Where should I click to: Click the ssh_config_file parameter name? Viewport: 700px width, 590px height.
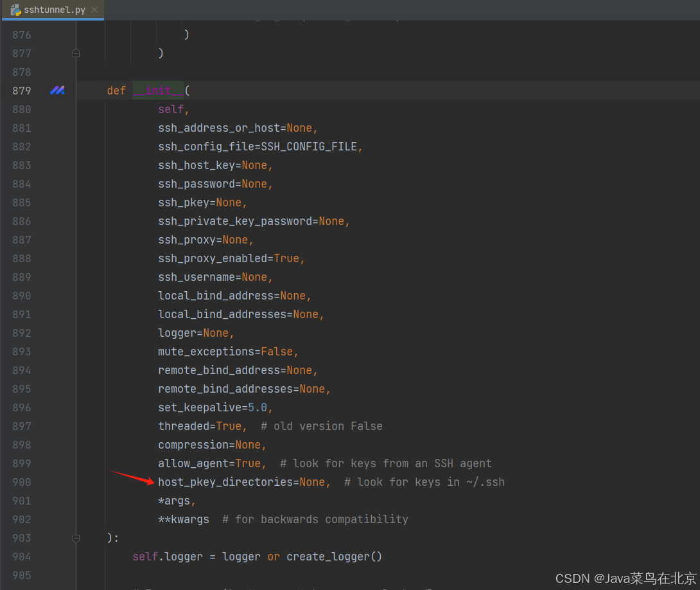[206, 147]
